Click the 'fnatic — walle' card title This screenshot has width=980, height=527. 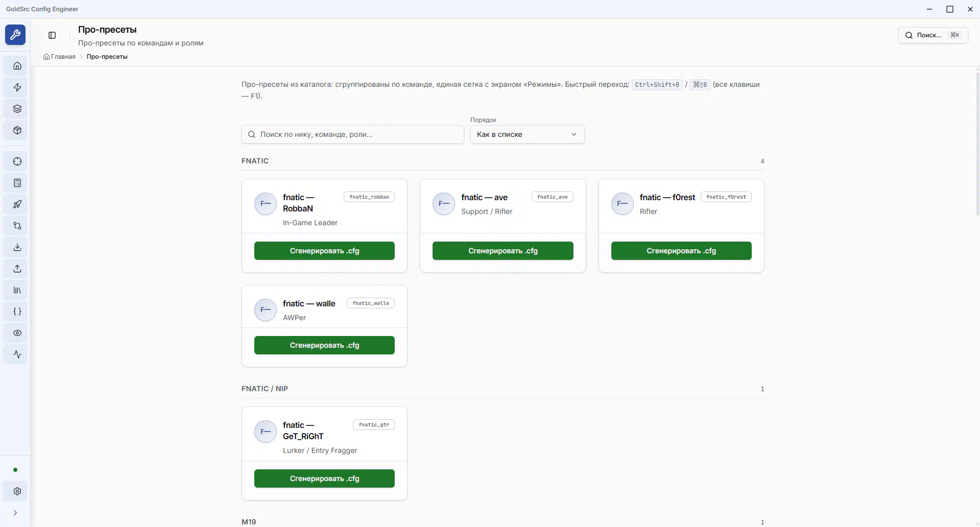pos(309,303)
